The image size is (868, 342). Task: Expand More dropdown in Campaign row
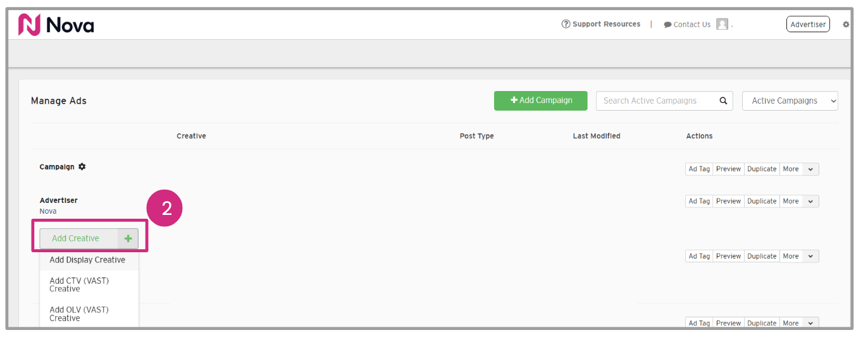tap(811, 169)
